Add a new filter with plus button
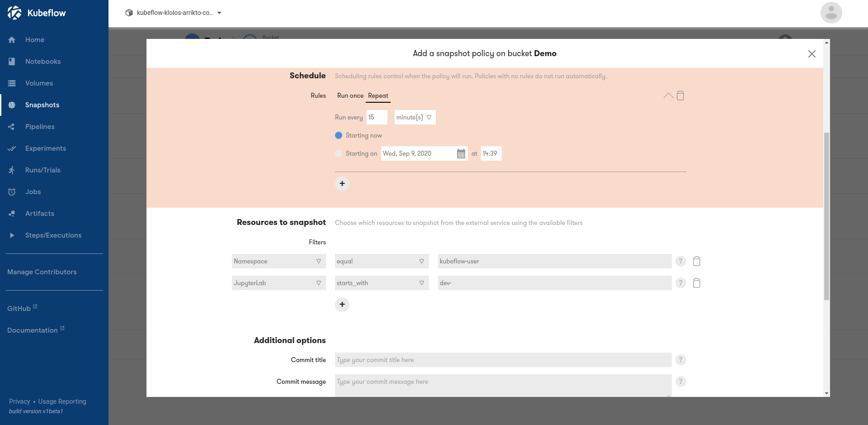Image resolution: width=868 pixels, height=425 pixels. 342,304
